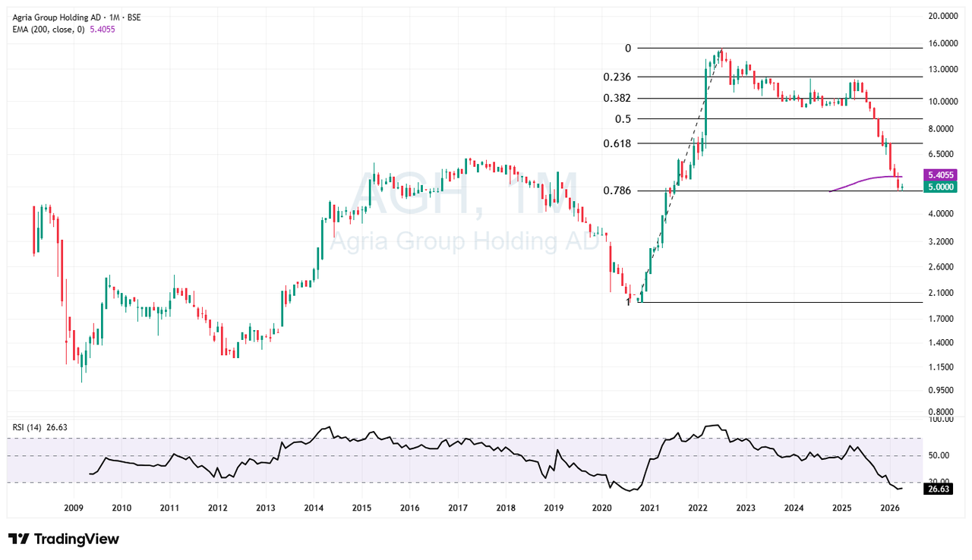Click the 2026 year on time axis
This screenshot has width=972, height=560.
tap(890, 508)
